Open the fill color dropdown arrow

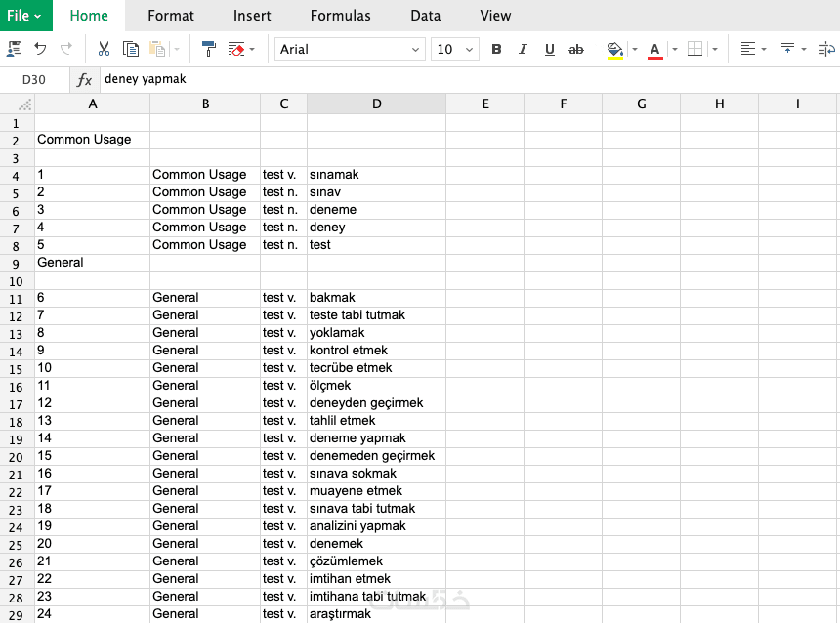pos(635,49)
